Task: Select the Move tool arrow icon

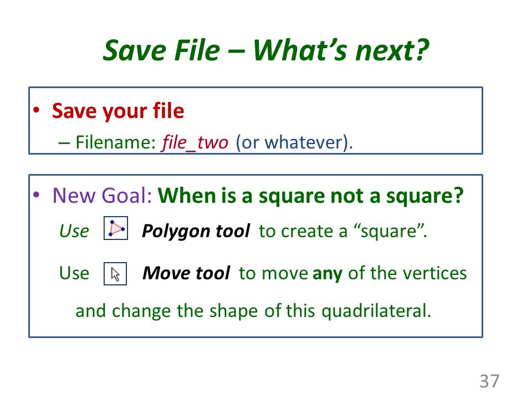Action: pyautogui.click(x=115, y=273)
